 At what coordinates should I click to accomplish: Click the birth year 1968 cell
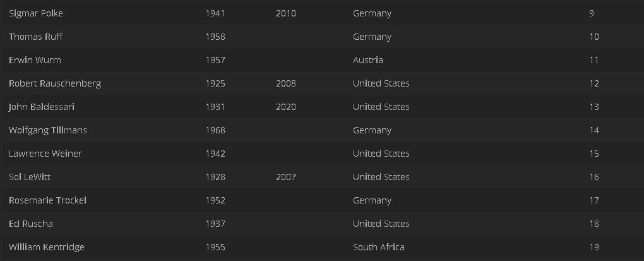215,130
